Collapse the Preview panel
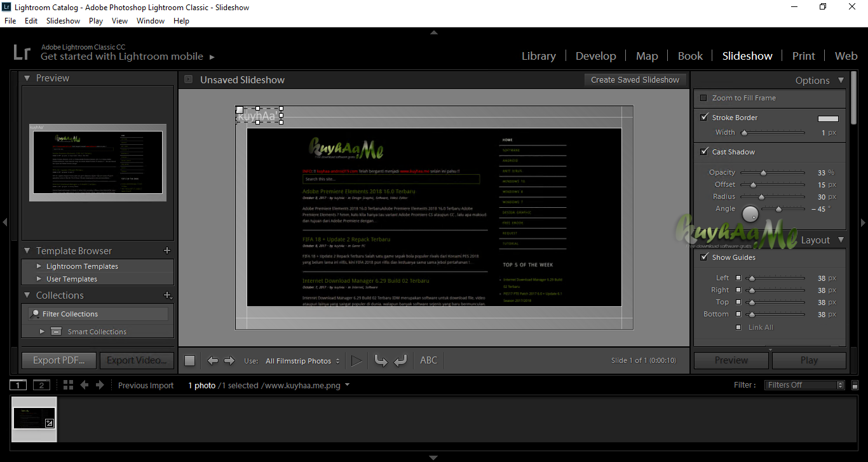Viewport: 868px width, 462px height. click(27, 78)
